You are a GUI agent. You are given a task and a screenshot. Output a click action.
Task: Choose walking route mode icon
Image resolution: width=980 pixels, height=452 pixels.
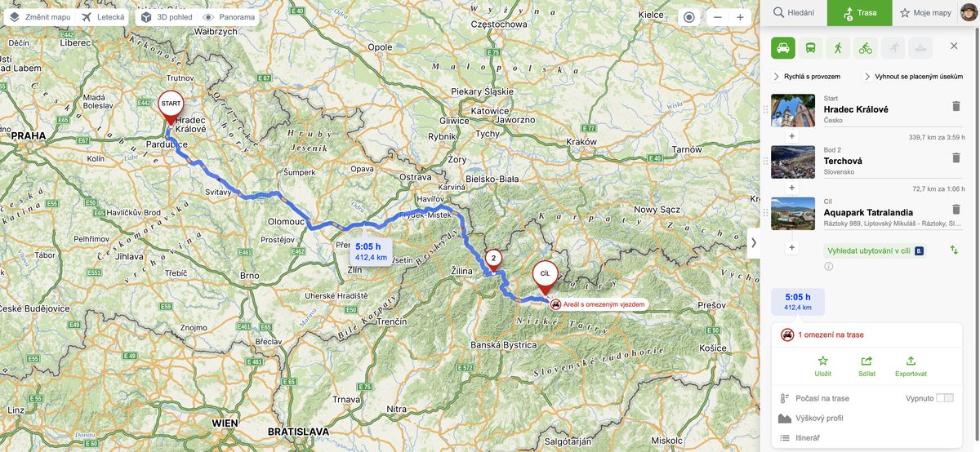[x=838, y=47]
